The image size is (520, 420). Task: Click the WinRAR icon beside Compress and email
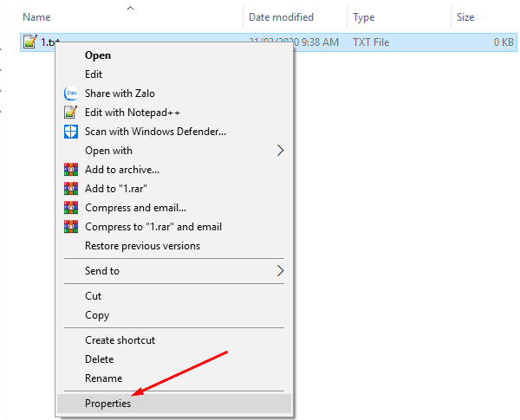click(x=71, y=208)
